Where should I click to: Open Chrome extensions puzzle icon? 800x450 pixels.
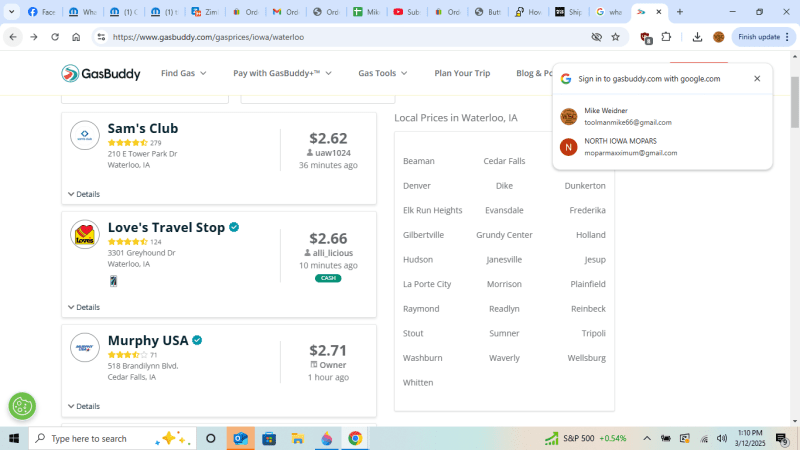click(667, 37)
